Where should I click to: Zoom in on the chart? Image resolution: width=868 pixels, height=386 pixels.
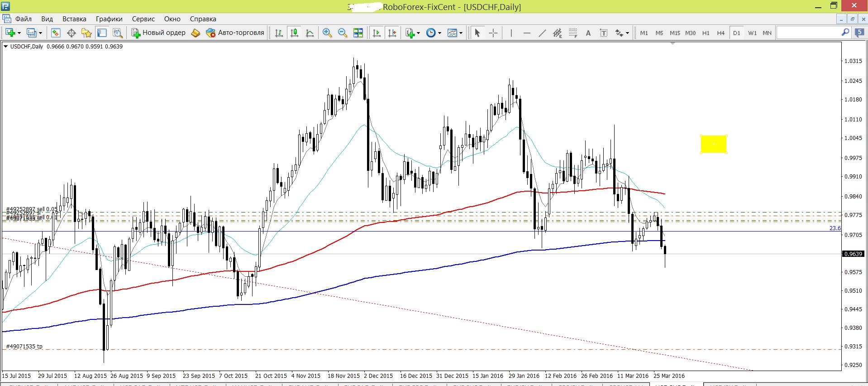[x=327, y=33]
